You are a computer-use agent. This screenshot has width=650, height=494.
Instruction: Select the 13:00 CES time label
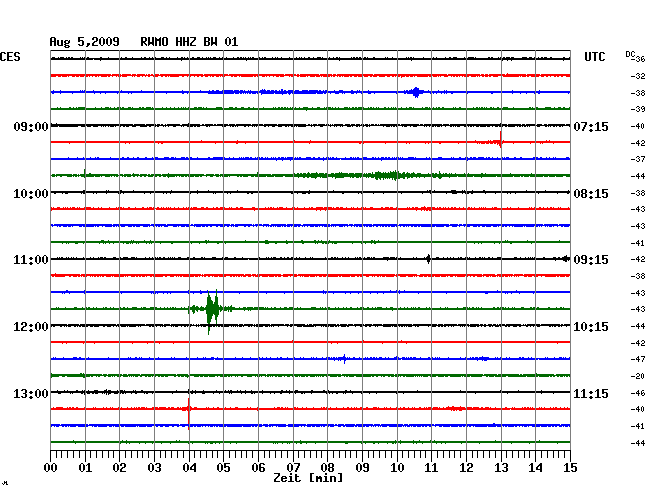pos(31,393)
